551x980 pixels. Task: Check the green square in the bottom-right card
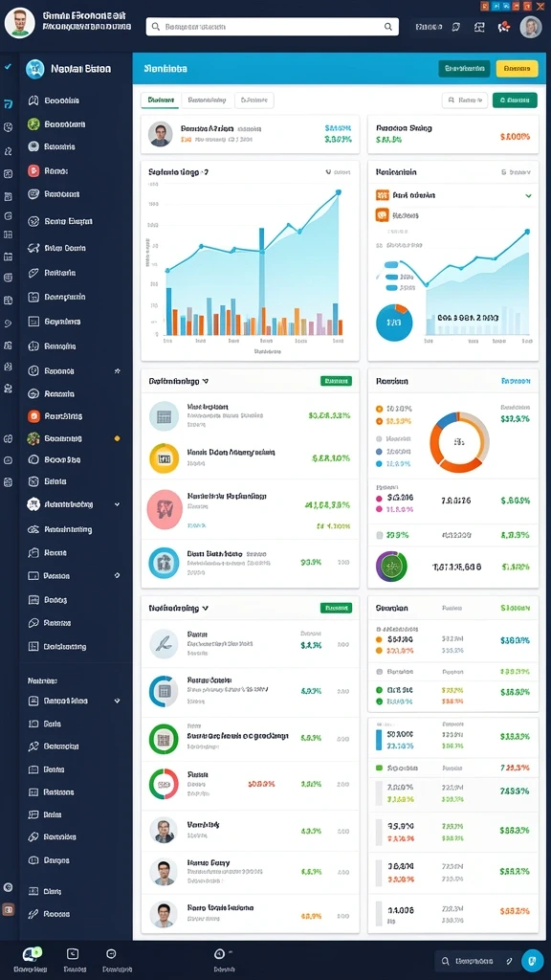(x=379, y=767)
